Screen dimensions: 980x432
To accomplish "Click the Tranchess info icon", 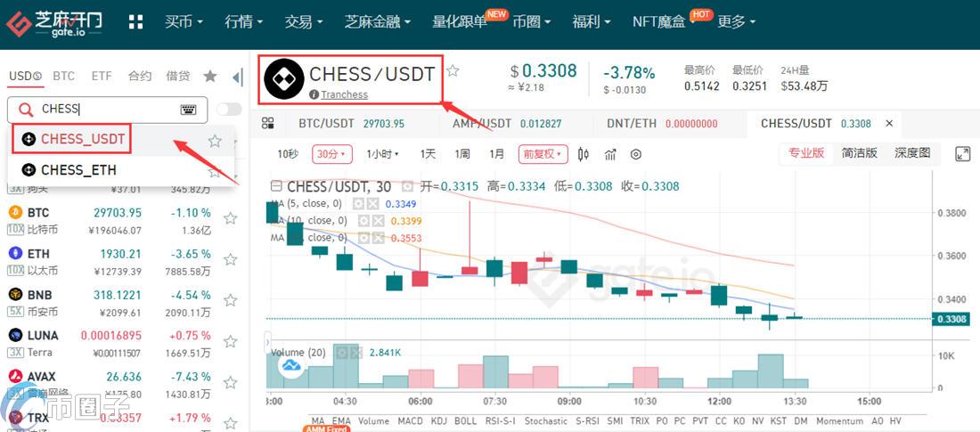I will [x=314, y=94].
